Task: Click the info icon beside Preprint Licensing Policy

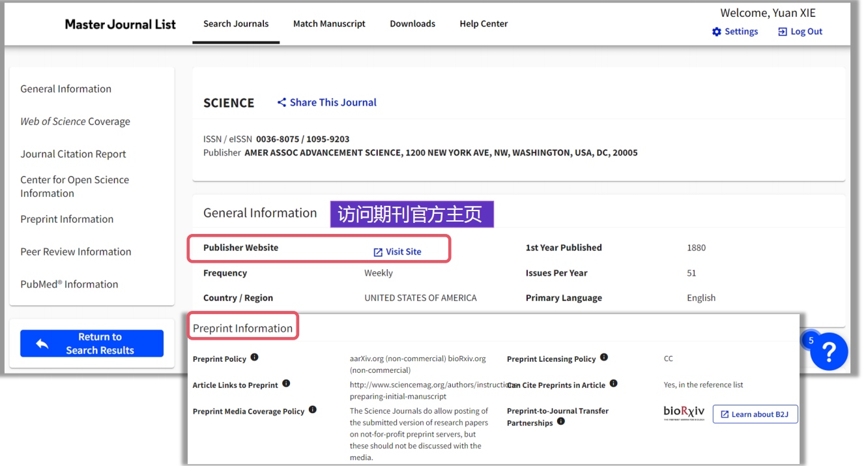Action: tap(603, 357)
